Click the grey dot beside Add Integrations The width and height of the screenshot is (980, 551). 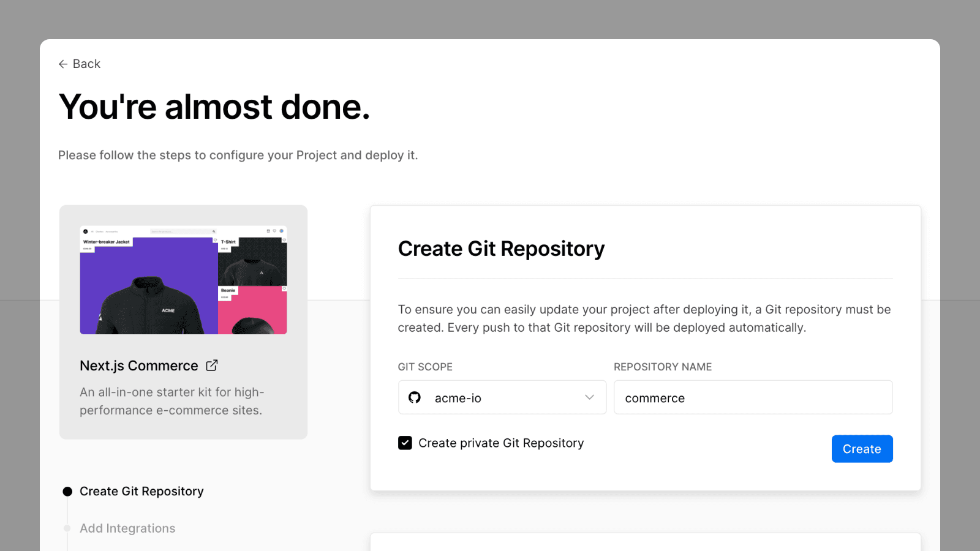coord(67,528)
